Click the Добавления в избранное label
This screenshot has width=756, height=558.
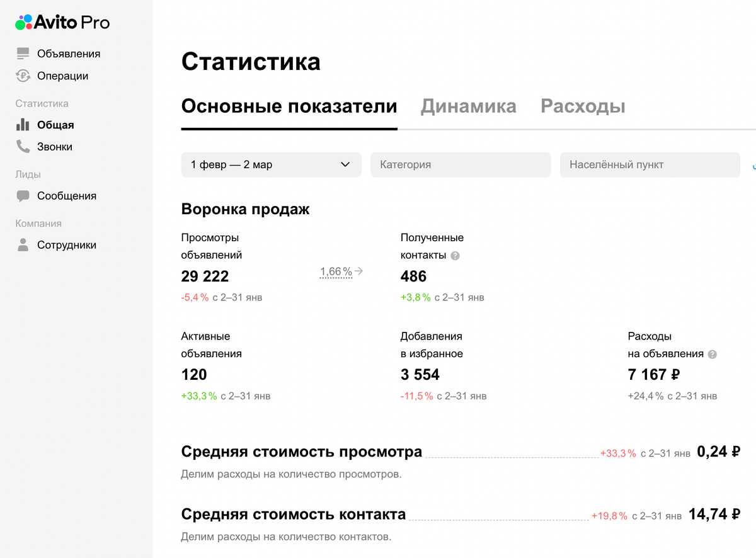point(432,345)
